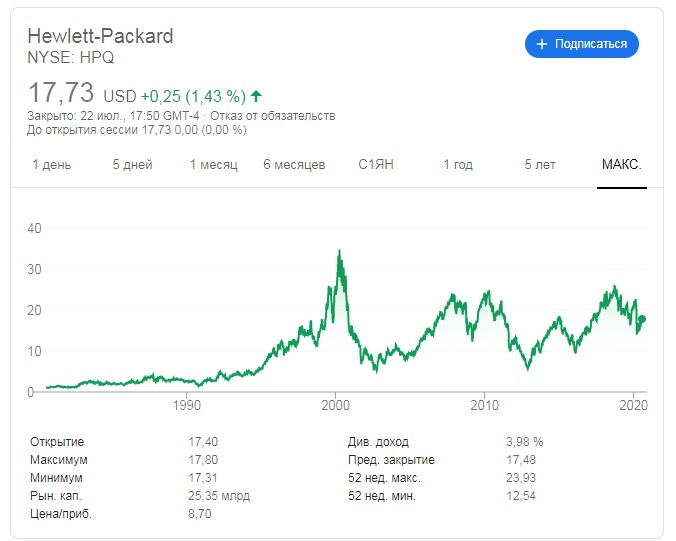Select the 5 лет tab

pos(540,165)
